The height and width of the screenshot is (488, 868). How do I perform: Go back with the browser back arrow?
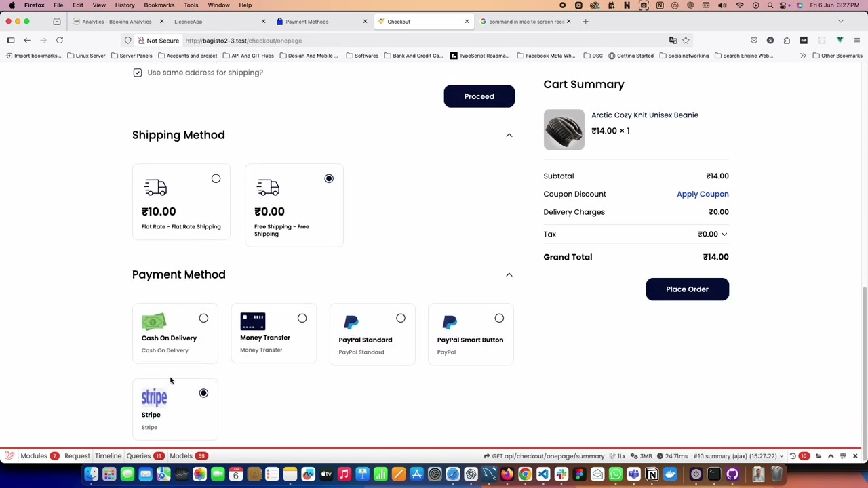pyautogui.click(x=27, y=41)
